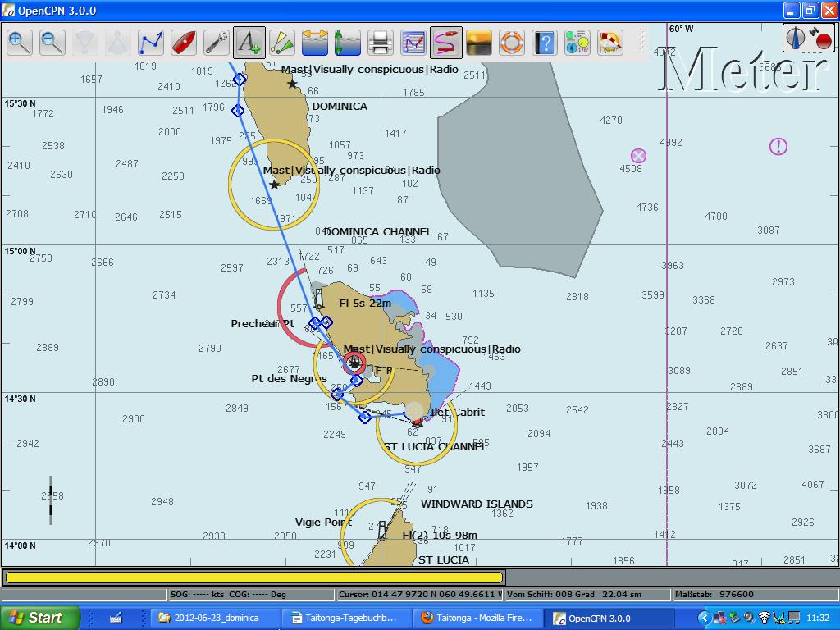Click the Ilet Cabrit label

pyautogui.click(x=458, y=412)
